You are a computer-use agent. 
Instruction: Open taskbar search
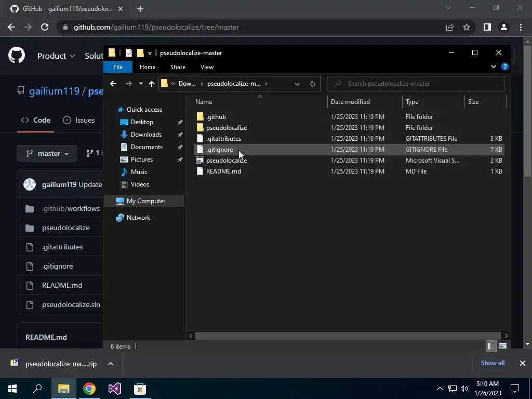pos(37,389)
